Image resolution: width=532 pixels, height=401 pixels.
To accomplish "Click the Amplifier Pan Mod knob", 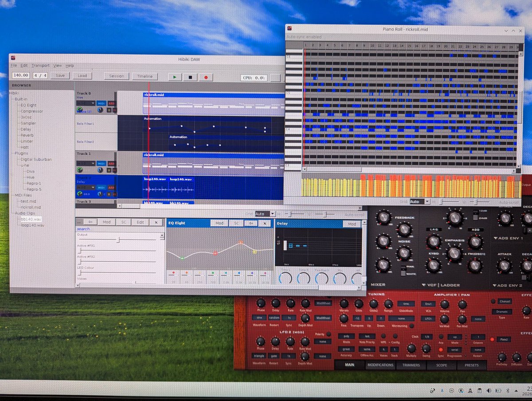I will 462,318.
